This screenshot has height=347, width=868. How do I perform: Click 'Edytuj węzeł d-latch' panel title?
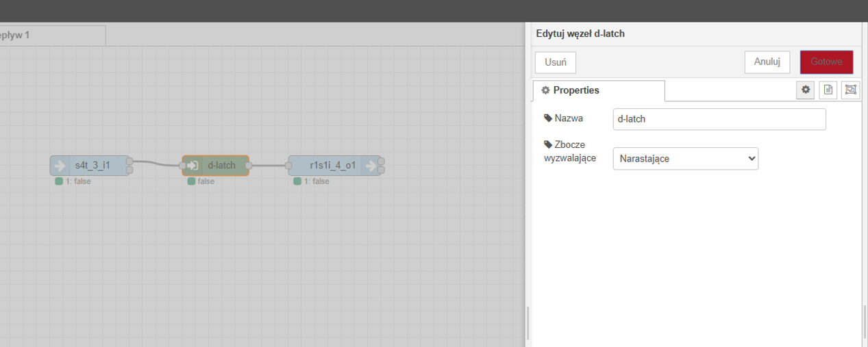tap(580, 33)
